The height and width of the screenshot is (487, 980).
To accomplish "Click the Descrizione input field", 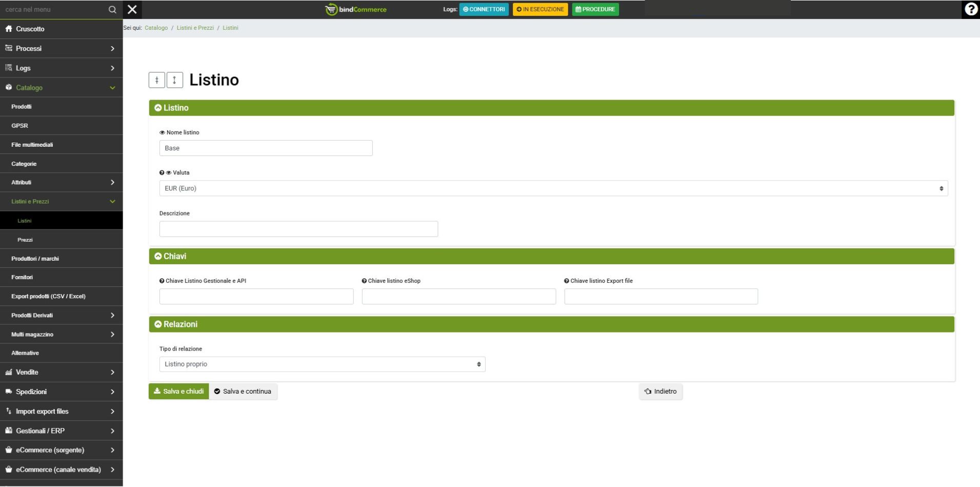I will pos(298,229).
